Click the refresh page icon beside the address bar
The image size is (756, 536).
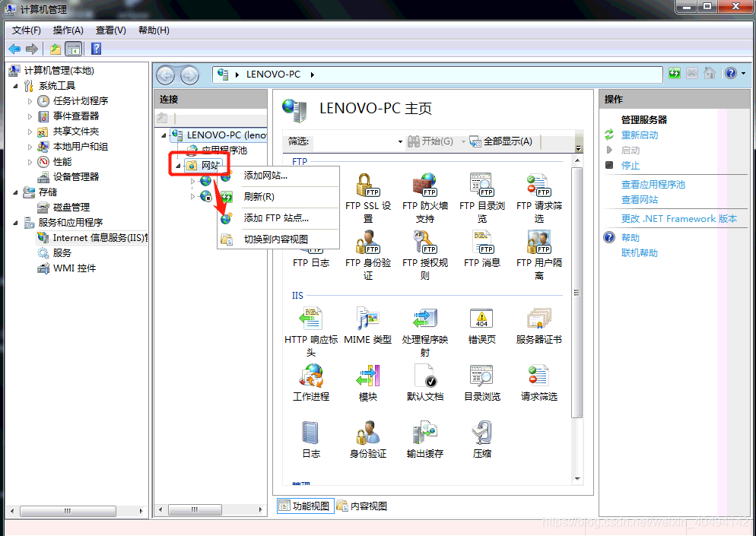675,73
